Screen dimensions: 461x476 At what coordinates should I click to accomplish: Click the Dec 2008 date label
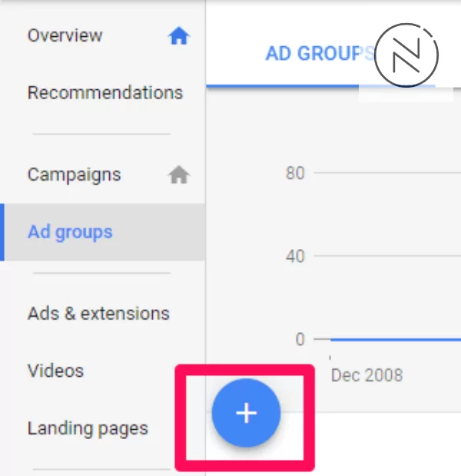(x=366, y=376)
